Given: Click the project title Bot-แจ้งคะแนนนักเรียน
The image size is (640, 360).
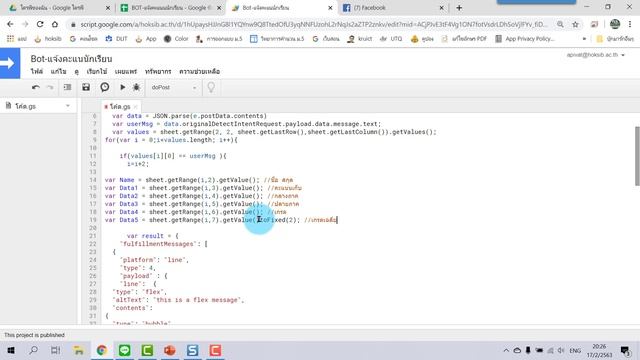Looking at the screenshot, I should click(71, 59).
